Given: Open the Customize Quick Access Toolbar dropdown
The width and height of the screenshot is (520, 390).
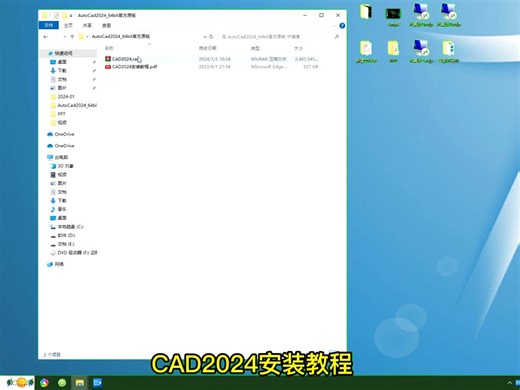Looking at the screenshot, I should point(71,16).
